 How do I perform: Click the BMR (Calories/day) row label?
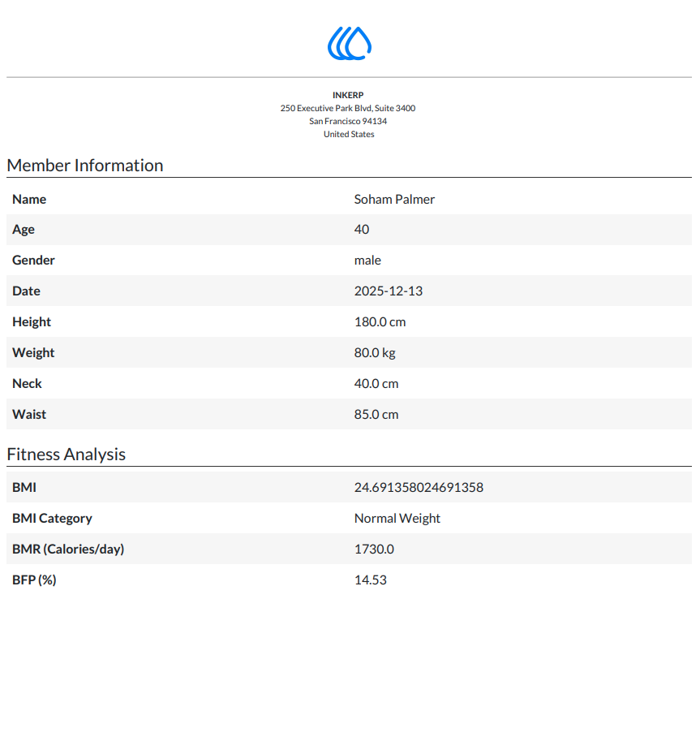coord(68,549)
